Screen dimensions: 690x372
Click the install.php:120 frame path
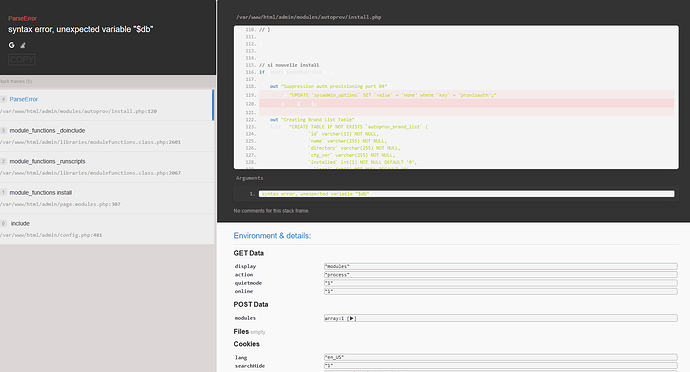coord(78,111)
